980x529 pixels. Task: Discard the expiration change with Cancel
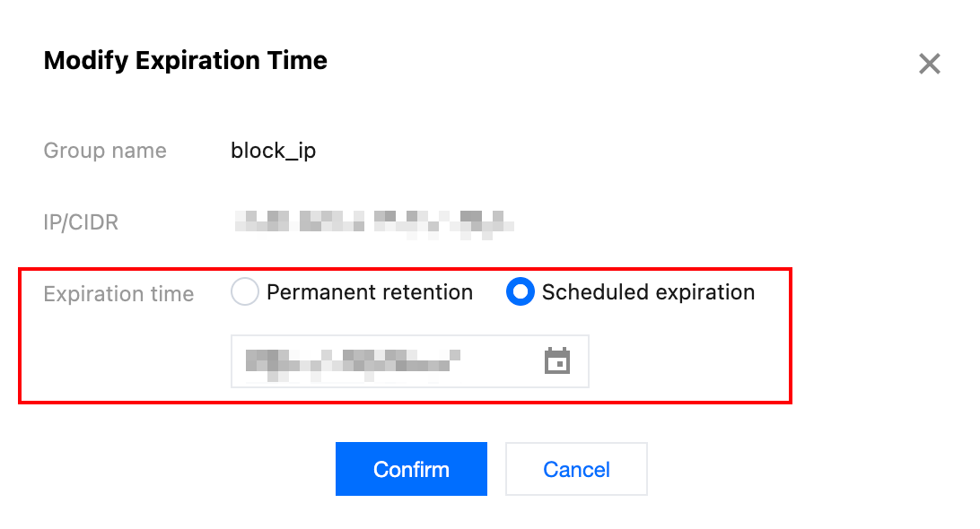click(x=576, y=469)
